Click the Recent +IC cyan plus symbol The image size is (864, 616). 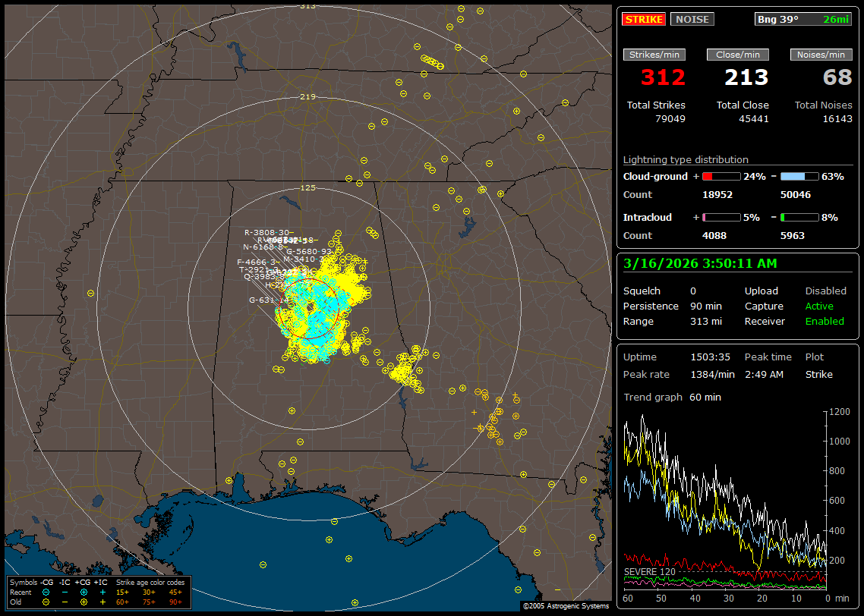(102, 592)
